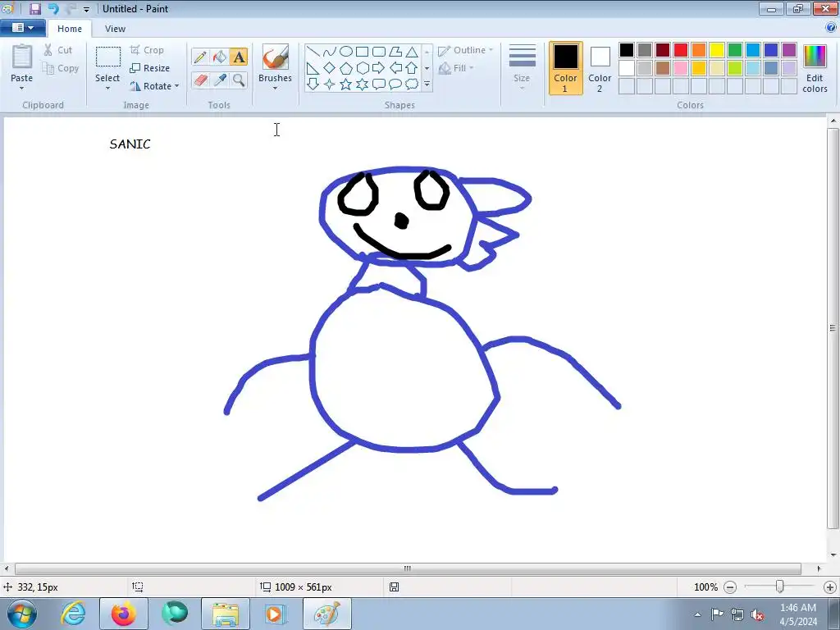Open Customize Quick Access Toolbar arrow
Image resolution: width=840 pixels, height=630 pixels.
pos(86,10)
